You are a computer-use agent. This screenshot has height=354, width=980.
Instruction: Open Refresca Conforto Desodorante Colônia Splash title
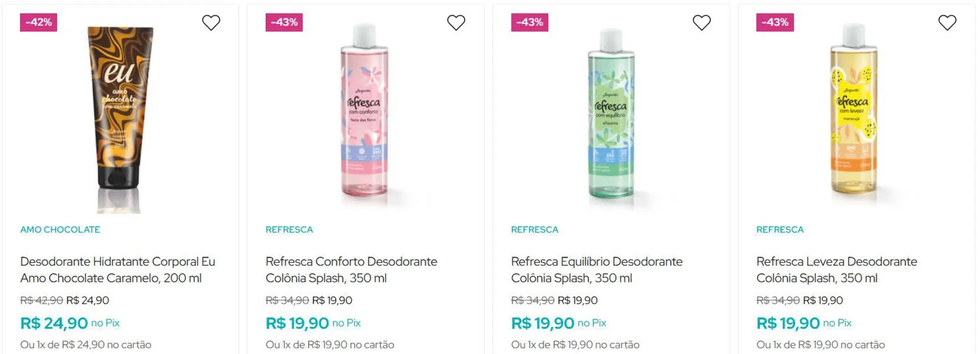[351, 270]
